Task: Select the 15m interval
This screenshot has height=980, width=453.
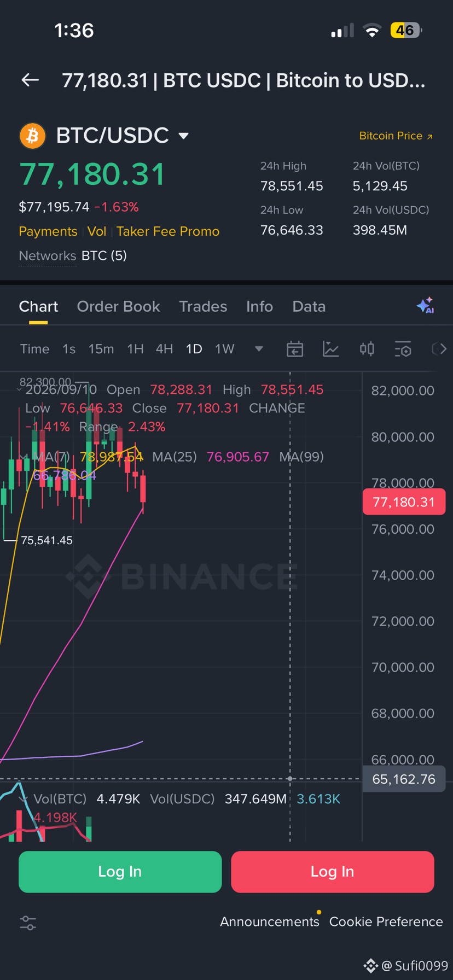Action: click(101, 349)
